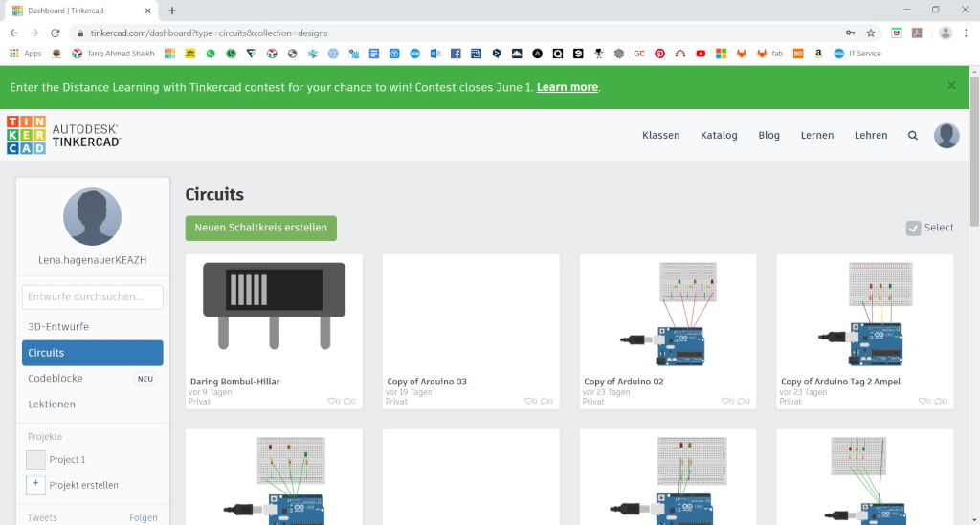
Task: Follow the Learn more link in banner
Action: (567, 87)
